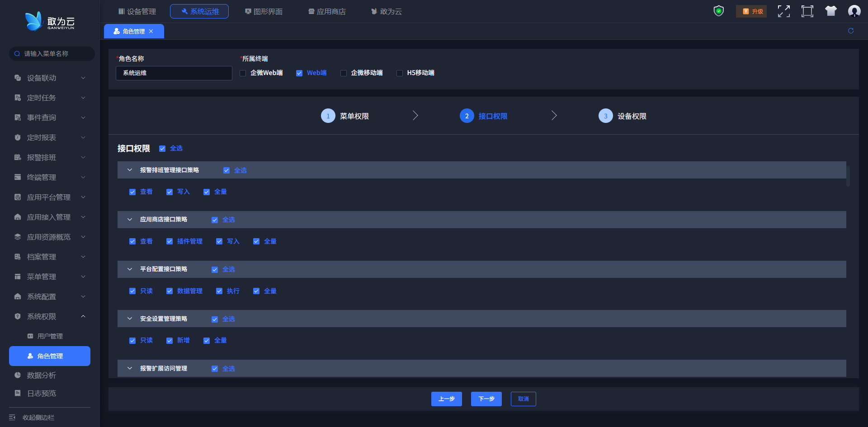The height and width of the screenshot is (427, 868).
Task: Click the 事件查询 sidebar icon
Action: pyautogui.click(x=18, y=117)
